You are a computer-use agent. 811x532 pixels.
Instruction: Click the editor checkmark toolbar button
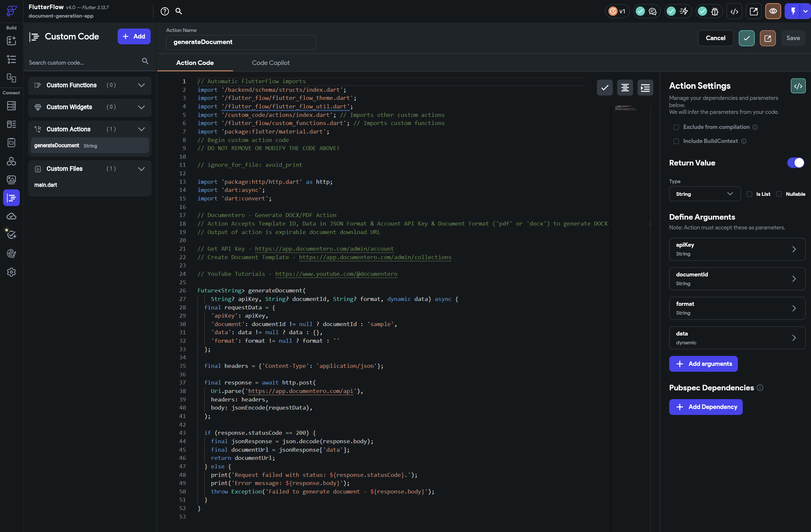tap(604, 88)
